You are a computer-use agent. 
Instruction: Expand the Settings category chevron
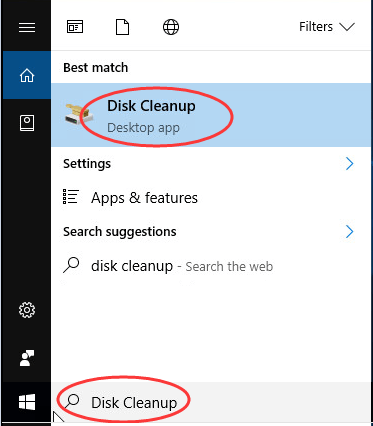[x=350, y=164]
